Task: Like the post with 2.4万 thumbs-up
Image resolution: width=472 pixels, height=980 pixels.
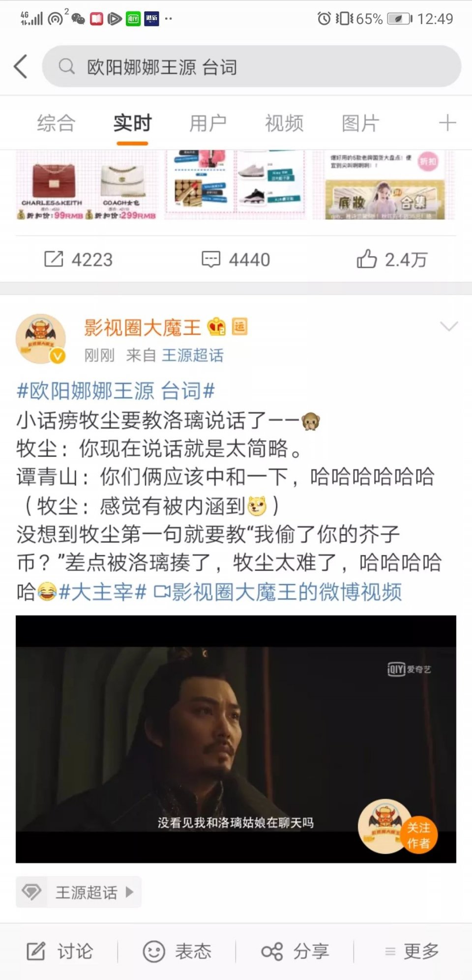Action: (x=367, y=259)
